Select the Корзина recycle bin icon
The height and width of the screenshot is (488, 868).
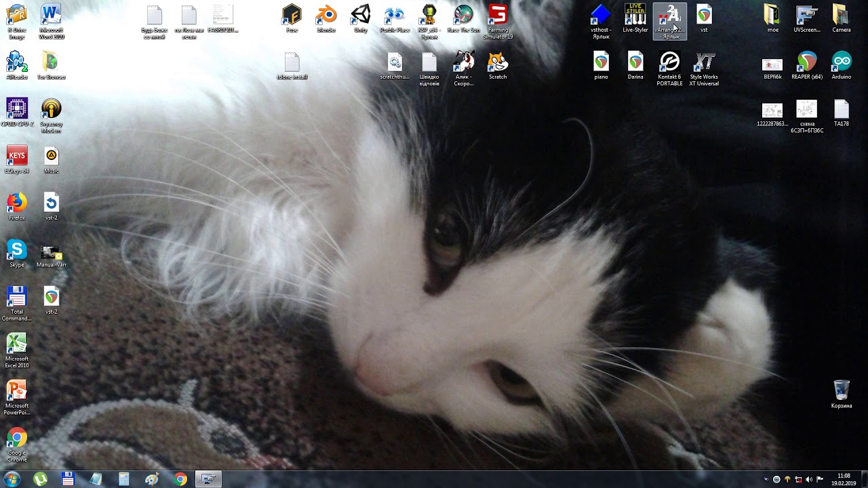pyautogui.click(x=842, y=394)
